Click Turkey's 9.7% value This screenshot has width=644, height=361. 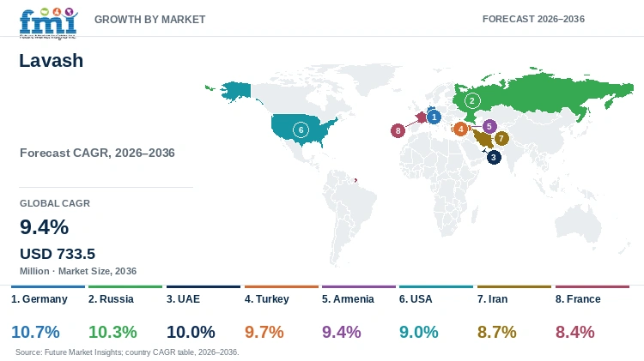(x=264, y=332)
